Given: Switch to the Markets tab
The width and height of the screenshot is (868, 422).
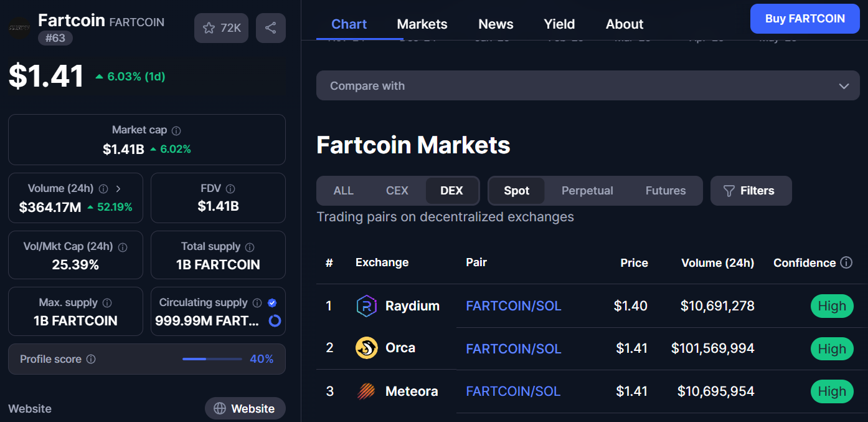Looking at the screenshot, I should pyautogui.click(x=422, y=24).
